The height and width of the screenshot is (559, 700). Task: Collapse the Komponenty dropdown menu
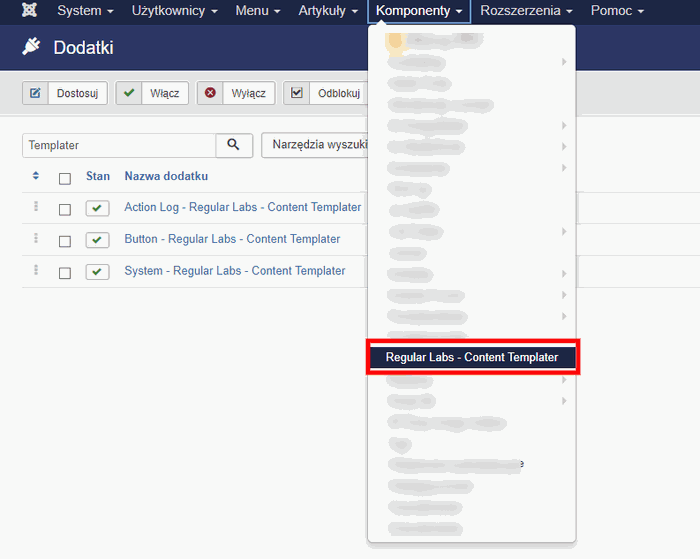(x=419, y=11)
